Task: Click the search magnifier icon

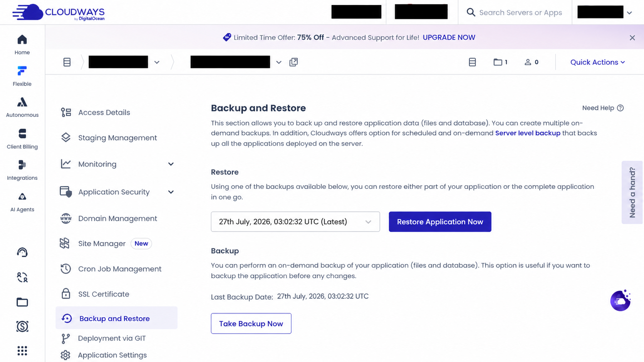Action: coord(471,12)
